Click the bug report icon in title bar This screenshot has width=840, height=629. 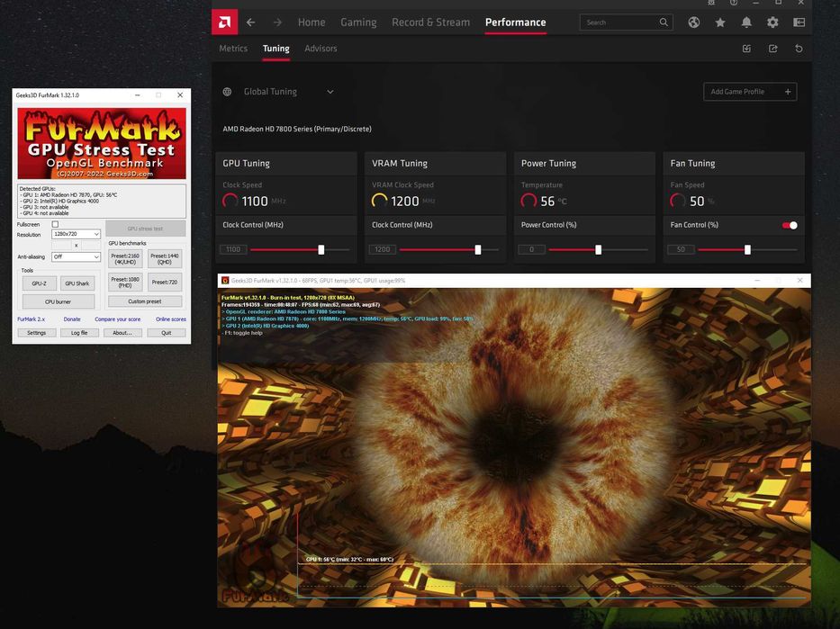click(x=711, y=3)
